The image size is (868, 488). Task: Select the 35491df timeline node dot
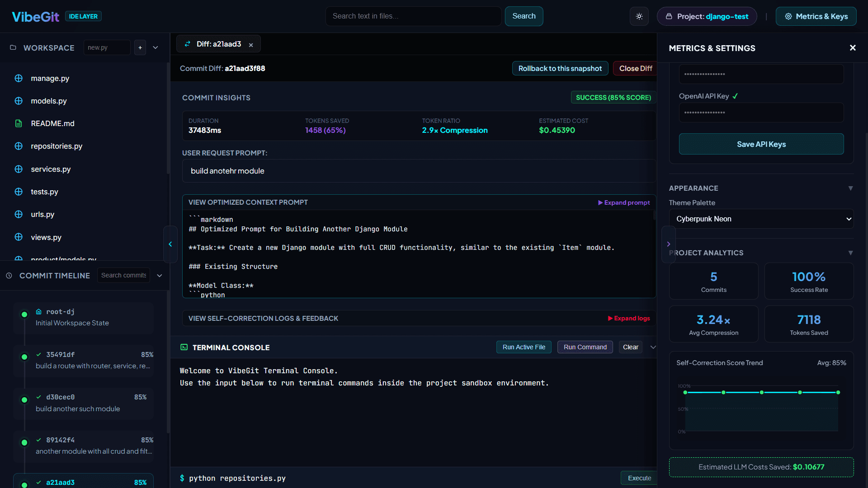(x=24, y=357)
